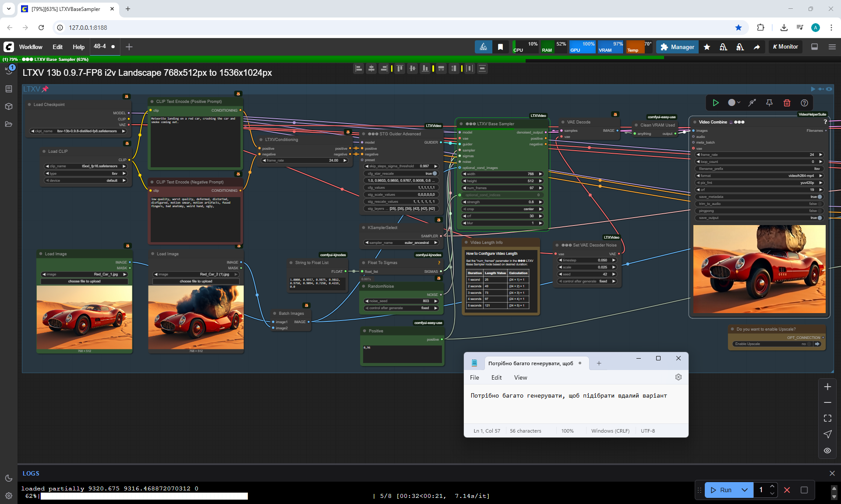The width and height of the screenshot is (841, 504).
Task: Toggle dark theme moon icon
Action: pos(9,478)
